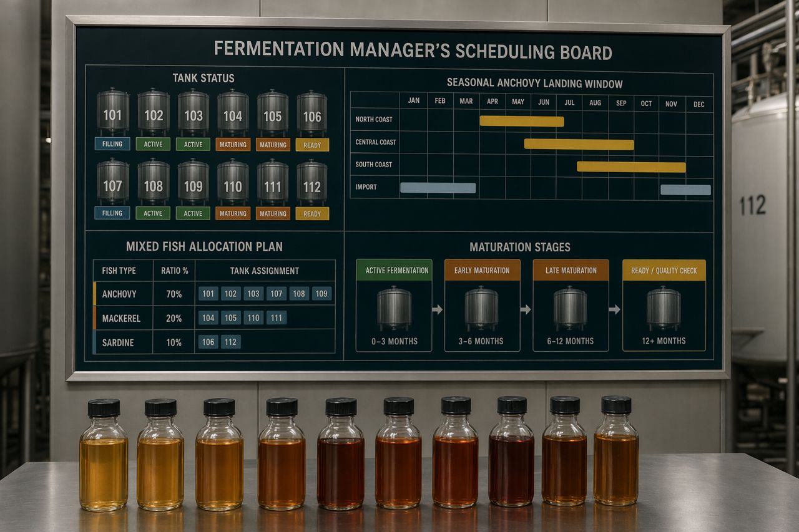799x532 pixels.
Task: Select the Import bar in November-December
Action: [x=685, y=190]
